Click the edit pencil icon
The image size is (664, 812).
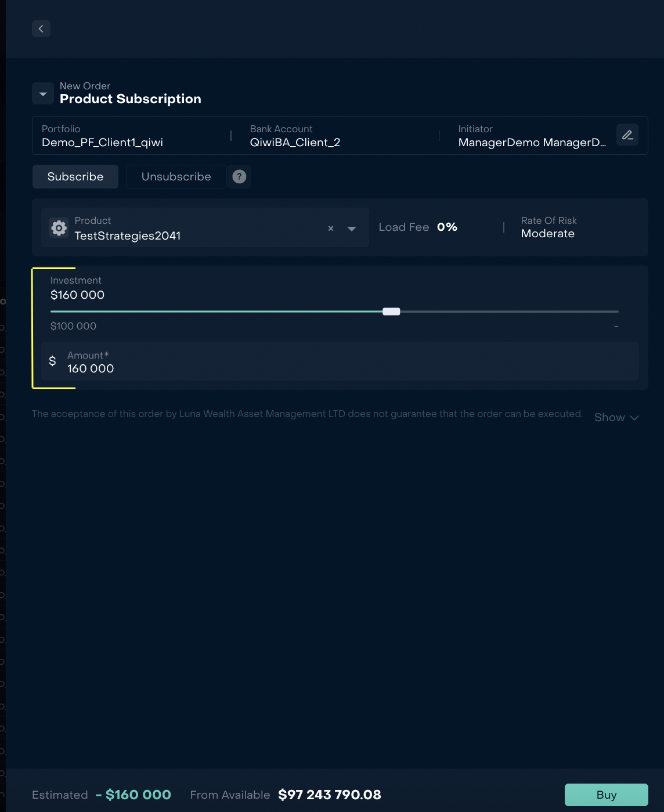pos(627,135)
